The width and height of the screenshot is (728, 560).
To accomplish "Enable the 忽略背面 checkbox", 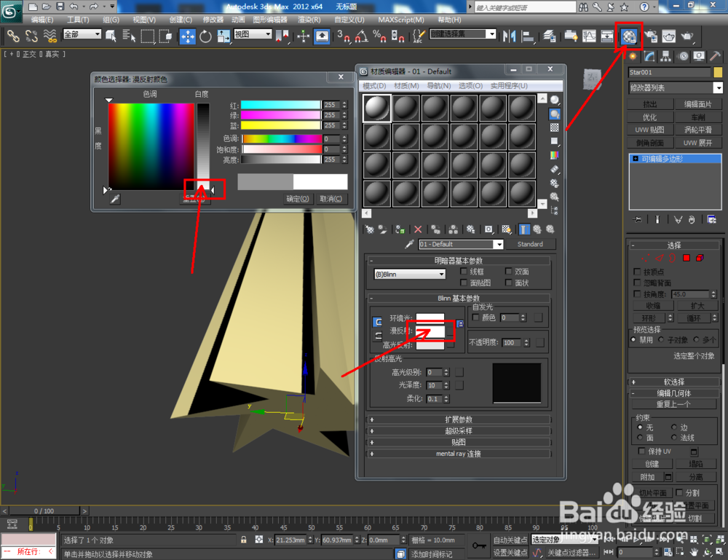I will (x=637, y=283).
